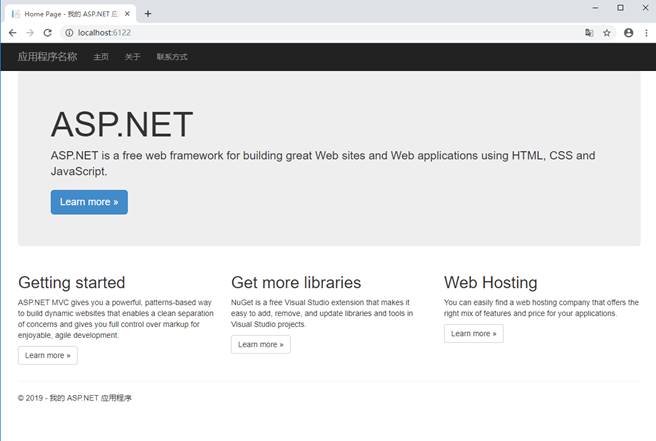View site information icon beside localhost
This screenshot has height=441, width=656.
coord(69,33)
